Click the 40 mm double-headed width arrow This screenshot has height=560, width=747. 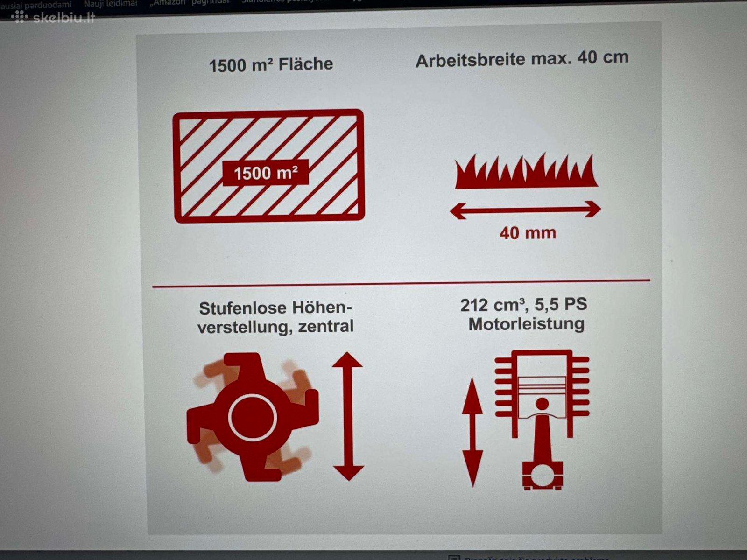point(525,210)
